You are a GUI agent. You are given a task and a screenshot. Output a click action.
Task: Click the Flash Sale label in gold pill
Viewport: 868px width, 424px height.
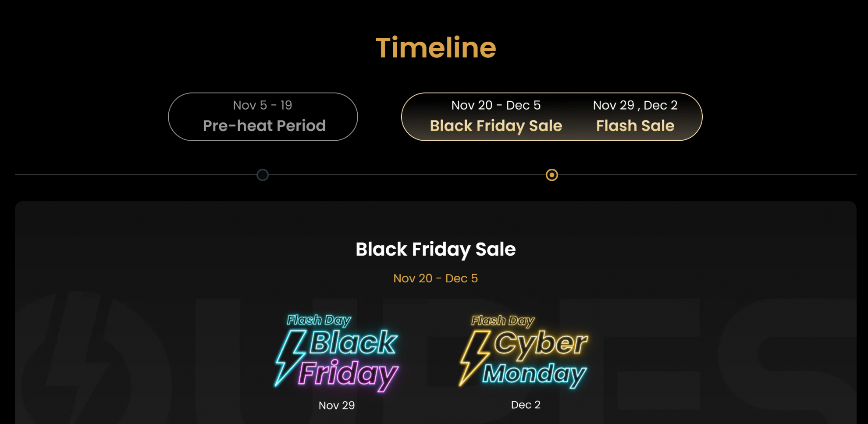tap(635, 126)
